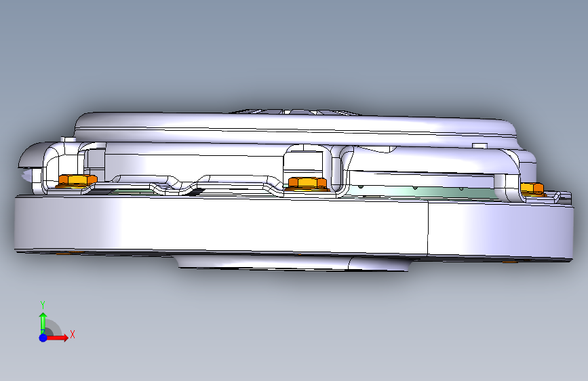The height and width of the screenshot is (381, 588).
Task: Select the green friction disc surface
Action: coord(424,193)
